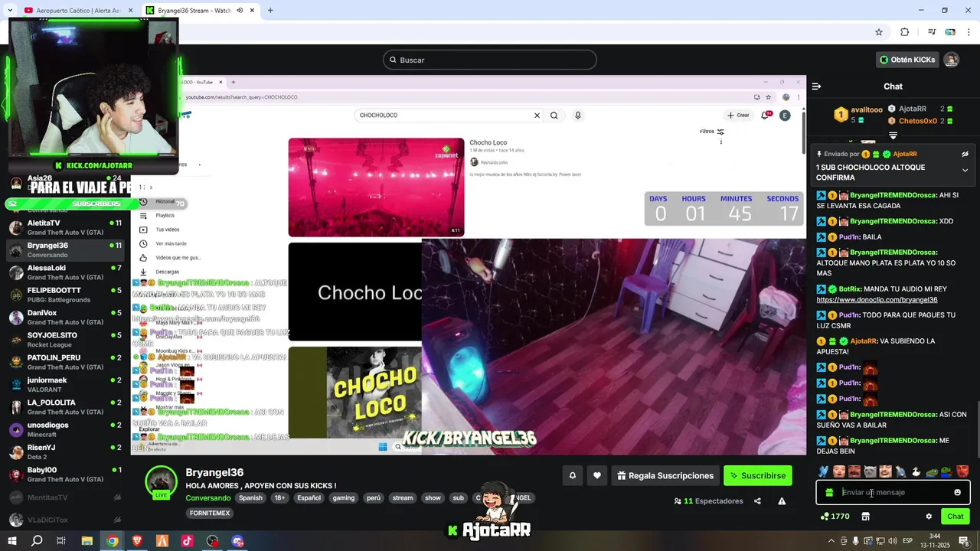Open SOYJOELSITO channel in the sidebar
The width and height of the screenshot is (980, 551).
pos(65,339)
